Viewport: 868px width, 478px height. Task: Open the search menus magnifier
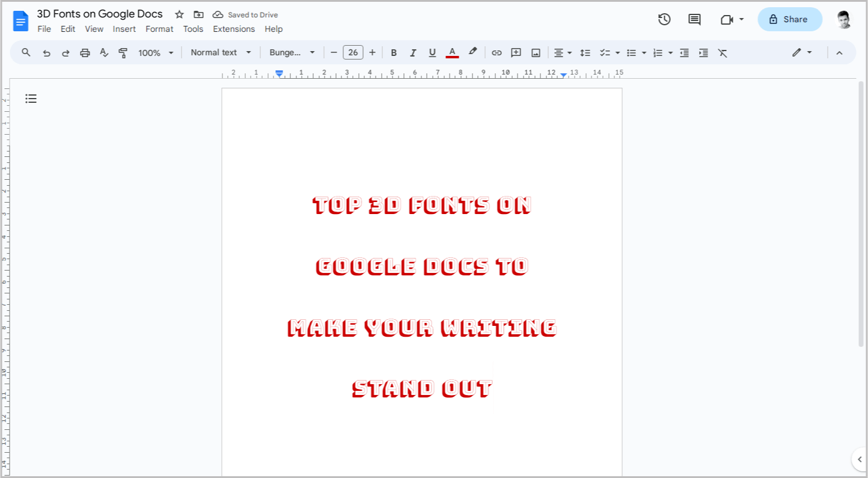tap(26, 52)
